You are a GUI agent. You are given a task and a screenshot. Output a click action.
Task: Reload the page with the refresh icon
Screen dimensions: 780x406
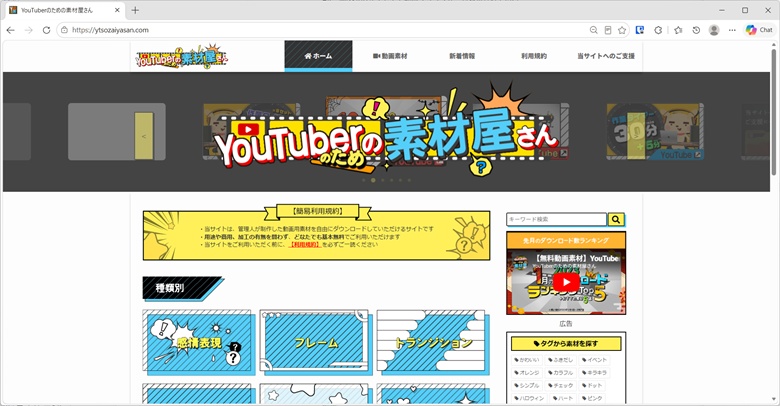pos(46,30)
